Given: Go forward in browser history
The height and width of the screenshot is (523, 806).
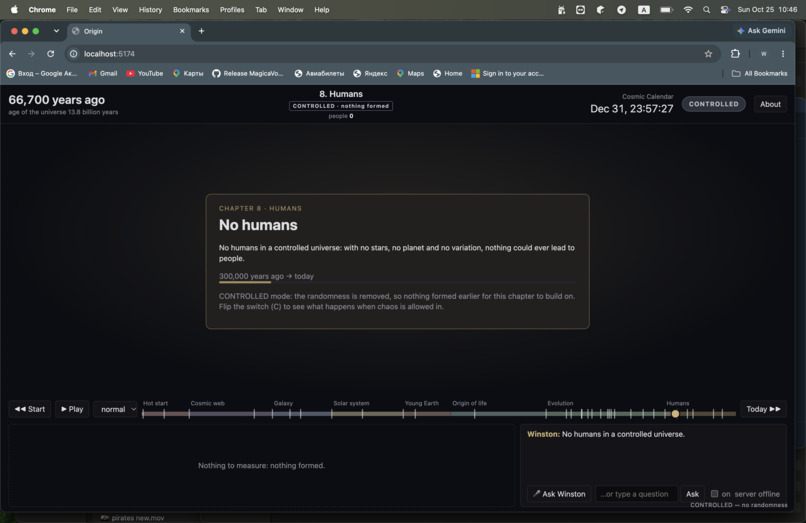Looking at the screenshot, I should 31,53.
